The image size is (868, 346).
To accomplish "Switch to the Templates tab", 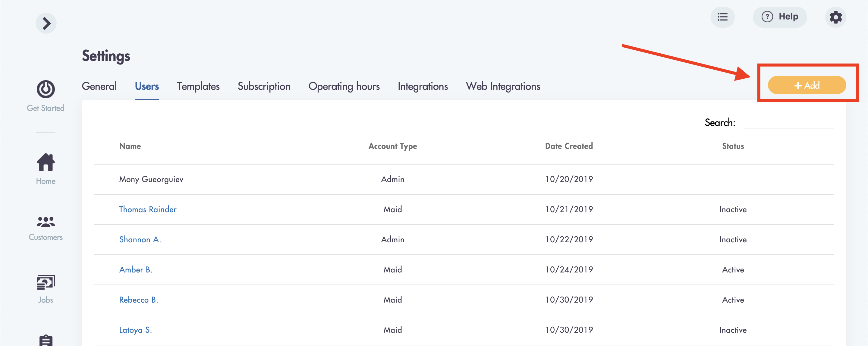I will pyautogui.click(x=198, y=86).
